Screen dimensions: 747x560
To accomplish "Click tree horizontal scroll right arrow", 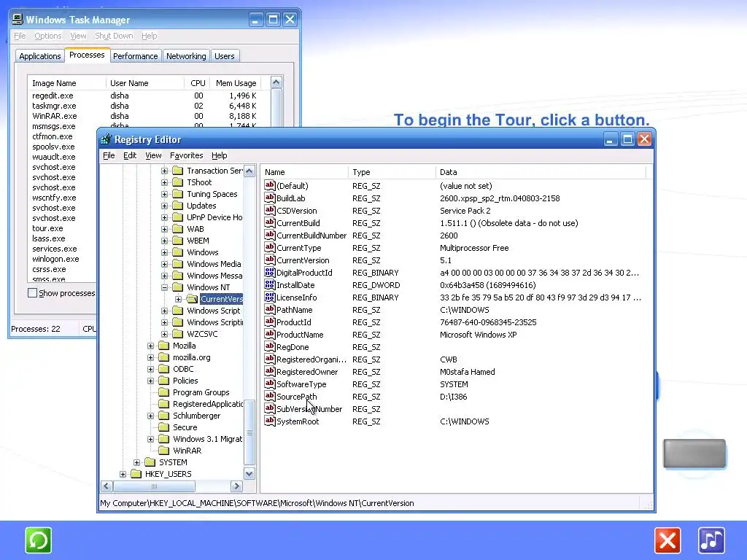I will coord(236,486).
